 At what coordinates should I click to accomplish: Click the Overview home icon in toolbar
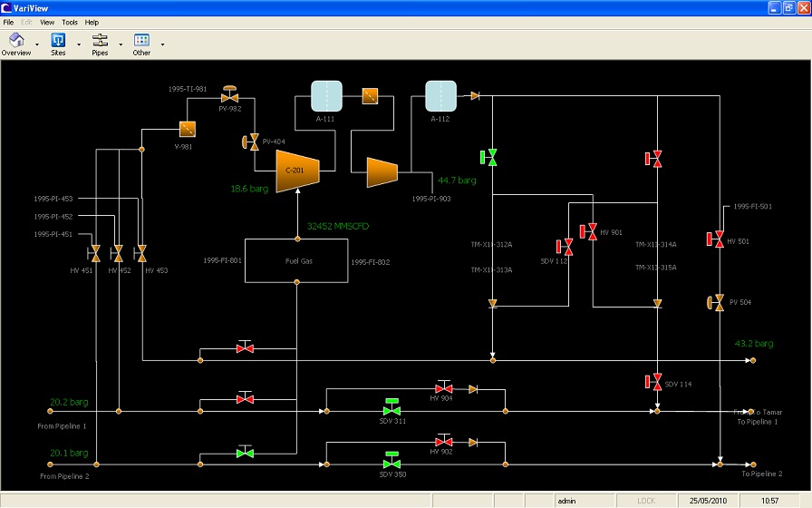[x=15, y=40]
